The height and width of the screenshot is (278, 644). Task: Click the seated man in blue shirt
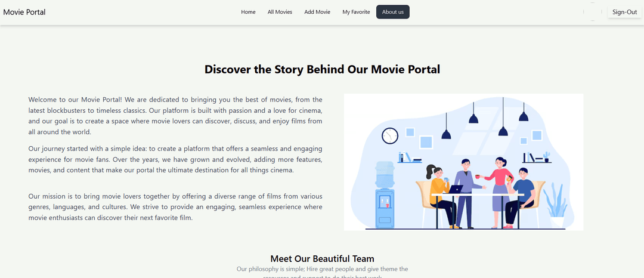pos(519,197)
